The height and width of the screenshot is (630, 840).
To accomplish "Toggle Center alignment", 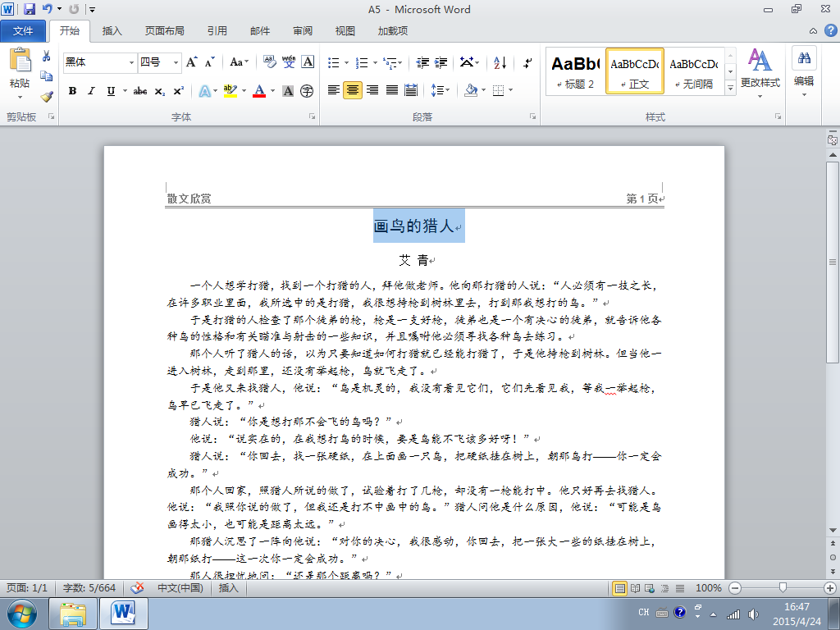I will point(353,90).
